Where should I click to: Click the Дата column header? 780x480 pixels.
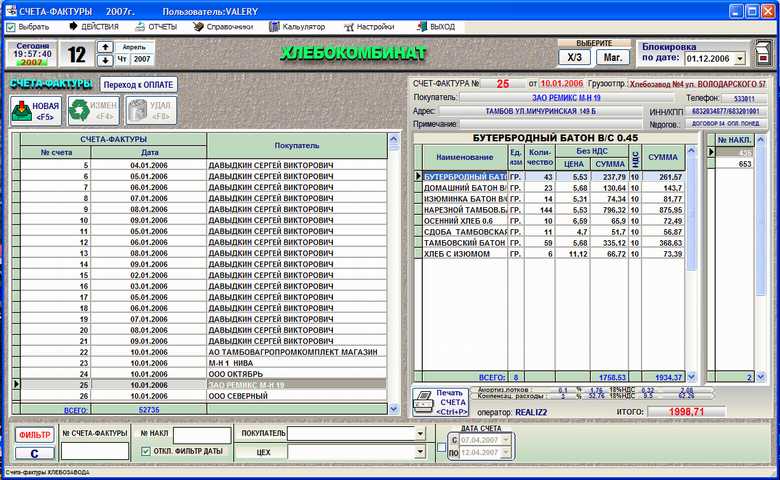149,153
